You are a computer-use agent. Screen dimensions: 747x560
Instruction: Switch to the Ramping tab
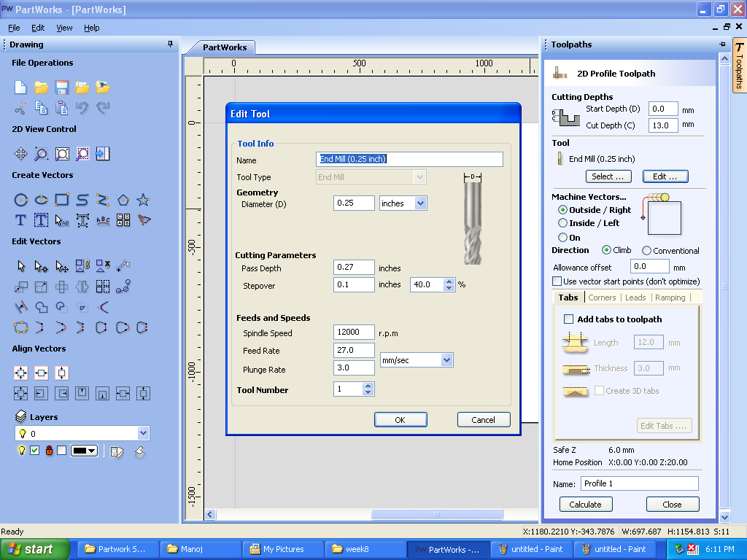(x=670, y=297)
